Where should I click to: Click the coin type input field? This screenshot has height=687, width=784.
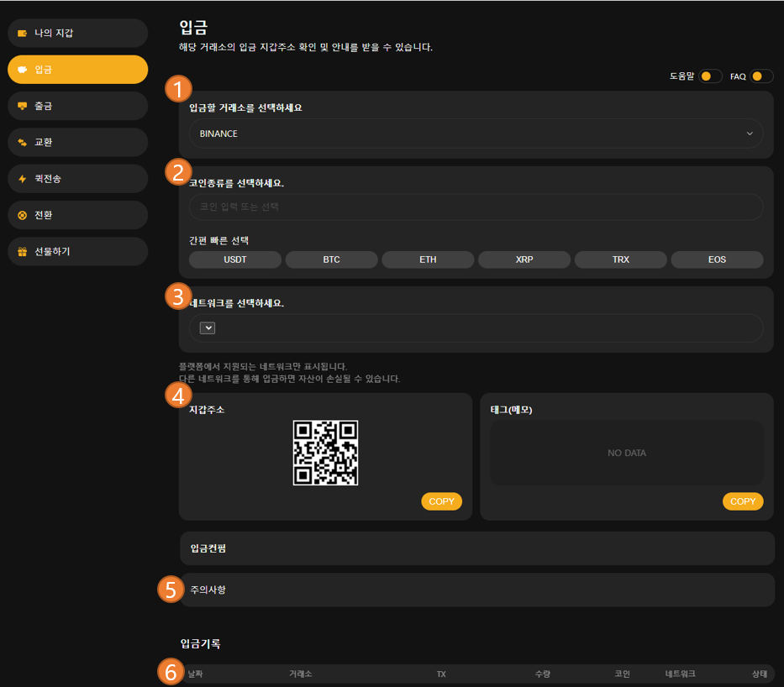point(476,207)
